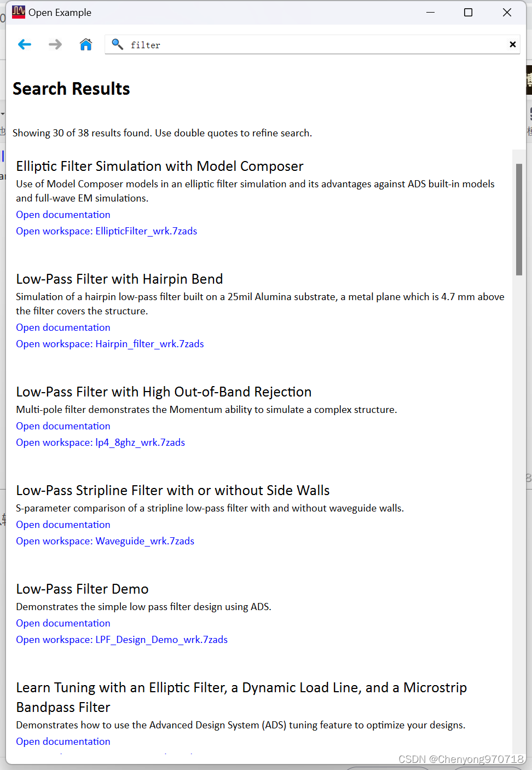Select the Elliptic Filter Simulation result title

point(160,166)
